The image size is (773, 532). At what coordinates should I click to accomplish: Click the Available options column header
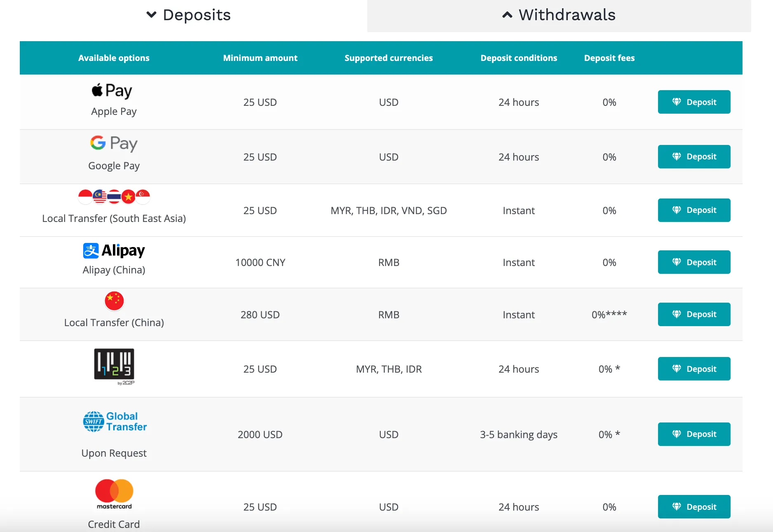pos(114,58)
